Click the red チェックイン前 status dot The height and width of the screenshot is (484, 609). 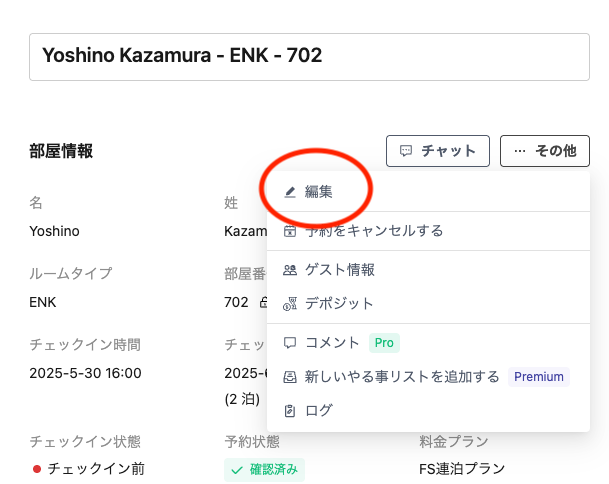(37, 468)
